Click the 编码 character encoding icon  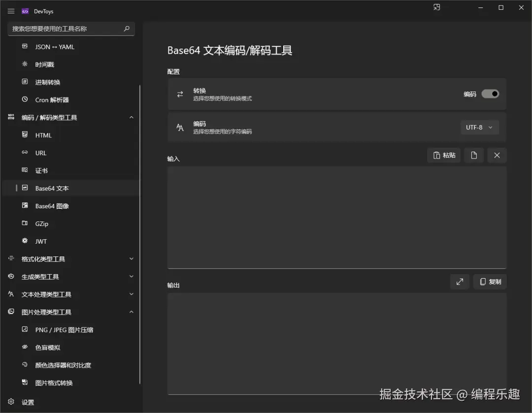coord(180,127)
